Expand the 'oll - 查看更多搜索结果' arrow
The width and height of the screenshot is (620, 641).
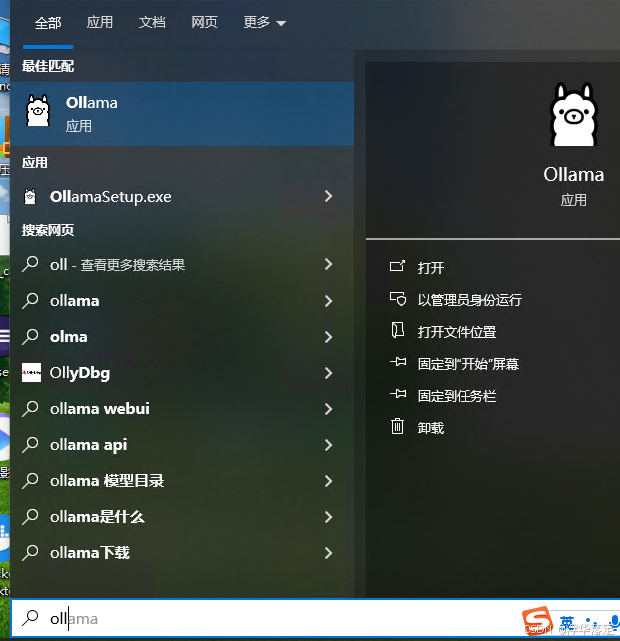[x=328, y=264]
